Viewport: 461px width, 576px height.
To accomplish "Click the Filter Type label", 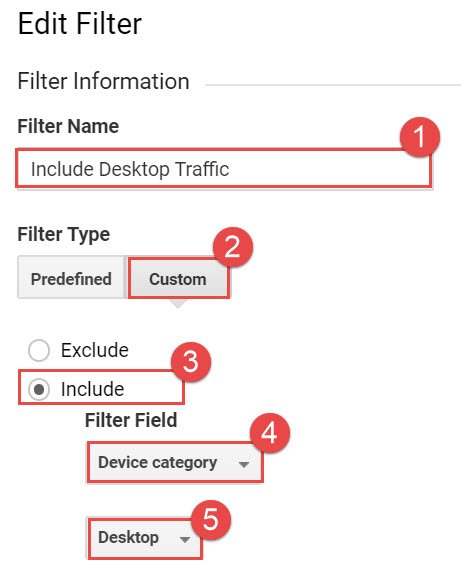I will (64, 234).
